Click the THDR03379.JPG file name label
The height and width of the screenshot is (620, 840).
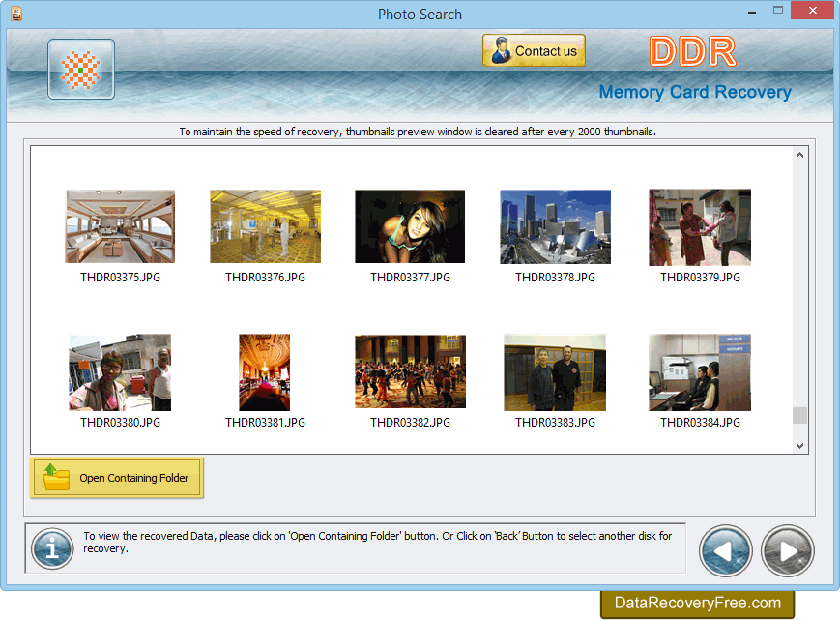pyautogui.click(x=700, y=277)
